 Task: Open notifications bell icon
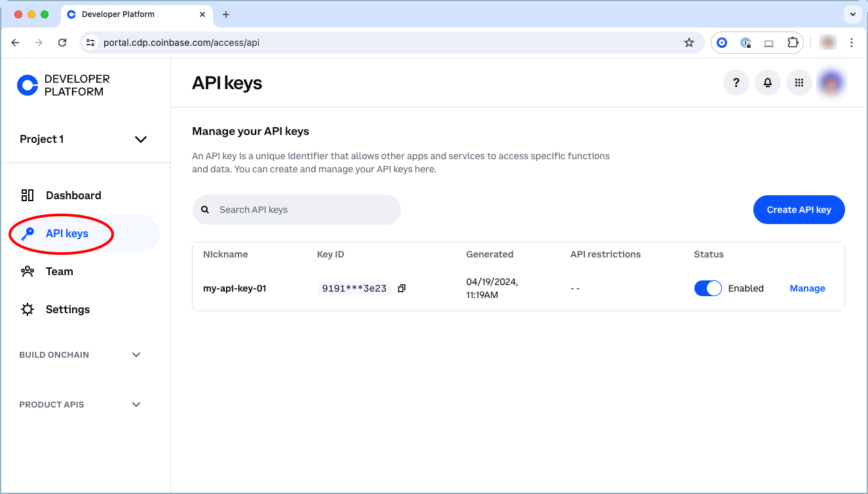[x=768, y=83]
